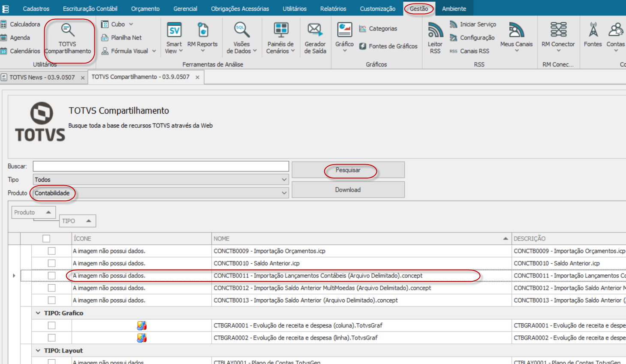Screen dimensions: 626x364
Task: Click the Pesquisar button
Action: point(348,170)
